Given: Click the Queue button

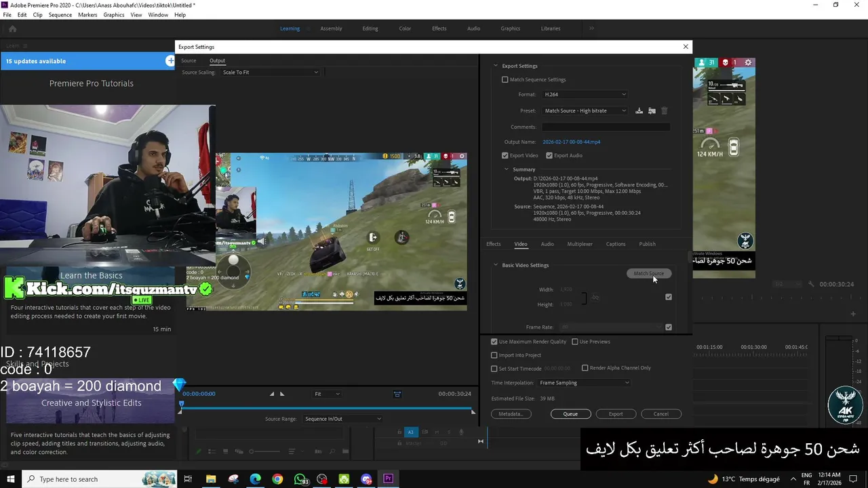Looking at the screenshot, I should 570,414.
